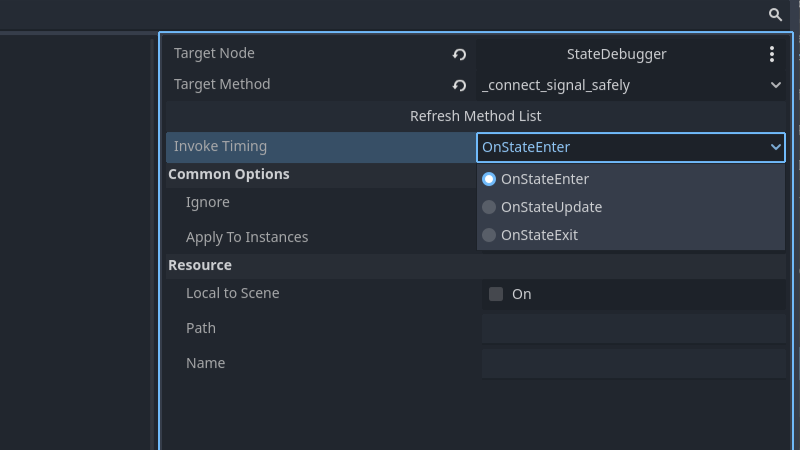Screen dimensions: 800x450
Task: Select the Ignore property label
Action: click(x=208, y=202)
